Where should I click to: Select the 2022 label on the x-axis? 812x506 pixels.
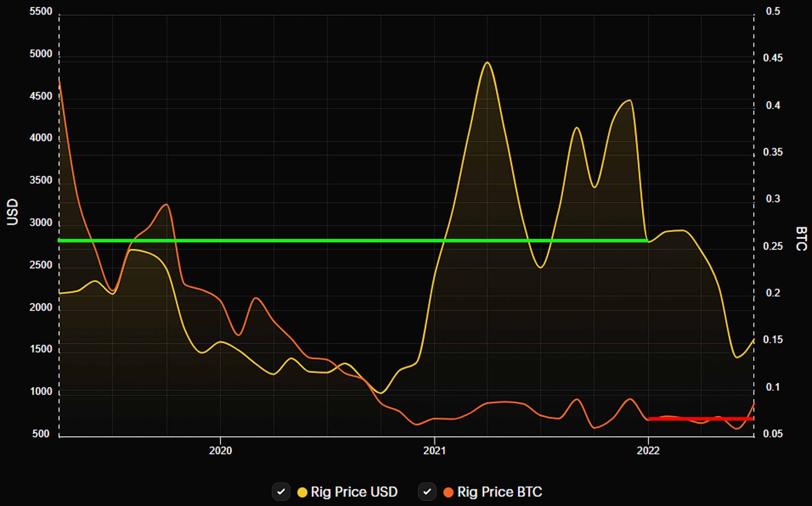point(648,450)
